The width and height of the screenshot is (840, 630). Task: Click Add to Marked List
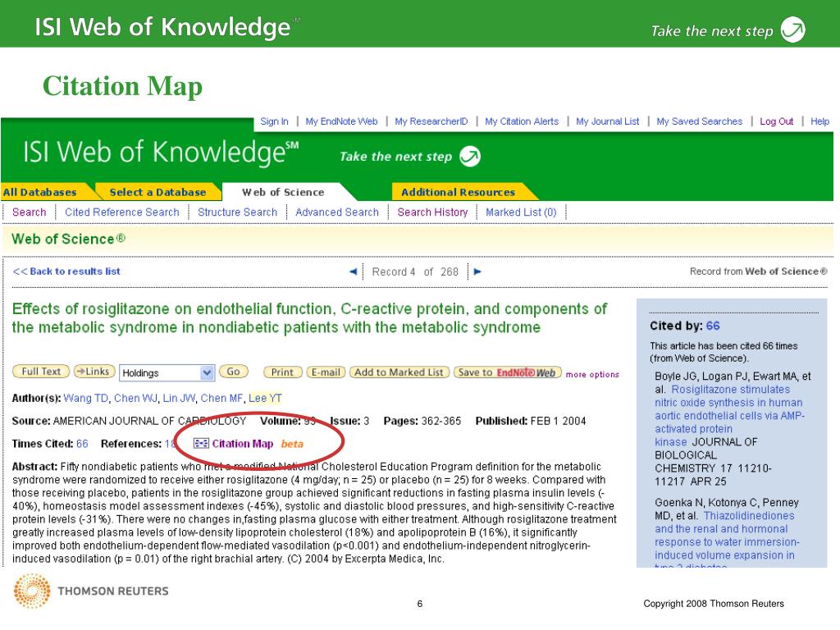tap(399, 372)
